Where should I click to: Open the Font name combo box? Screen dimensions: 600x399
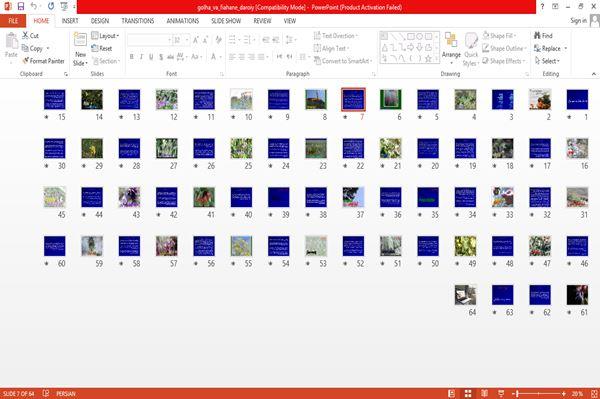coord(149,40)
